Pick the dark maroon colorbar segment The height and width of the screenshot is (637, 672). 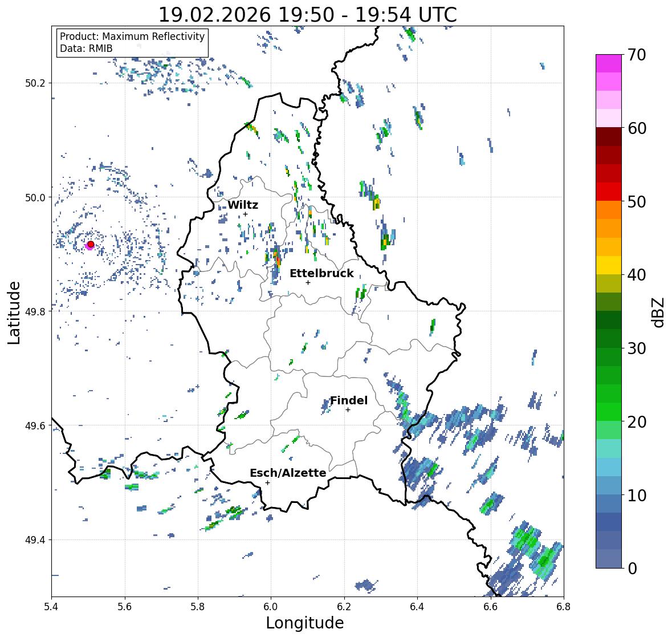pyautogui.click(x=609, y=137)
